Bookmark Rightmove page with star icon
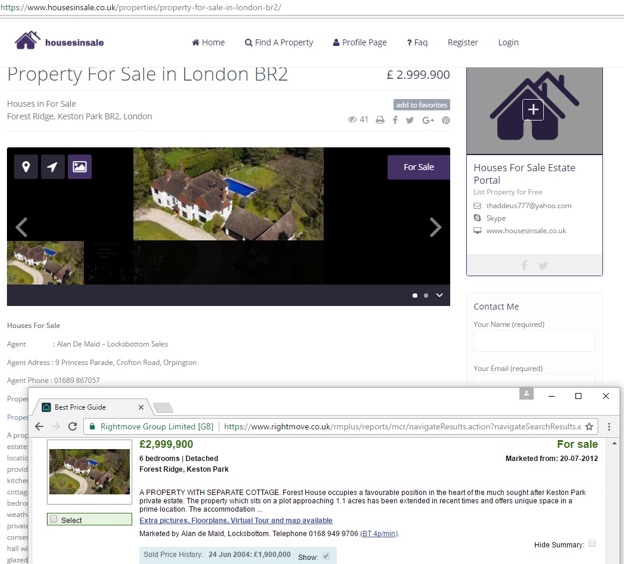This screenshot has width=624, height=564. [590, 426]
